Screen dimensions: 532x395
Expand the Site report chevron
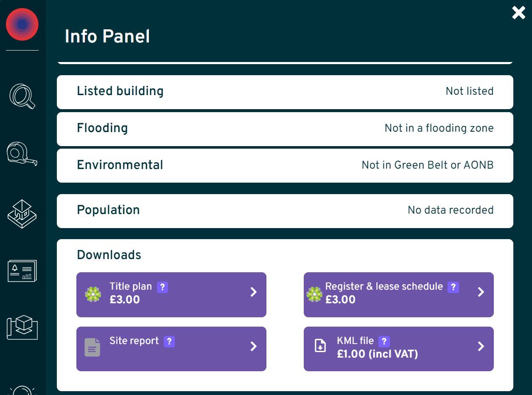254,347
